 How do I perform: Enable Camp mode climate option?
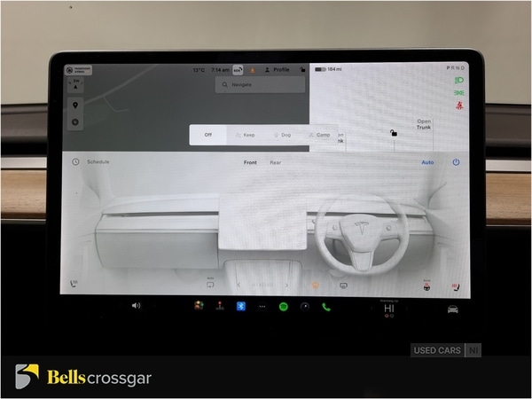tap(319, 135)
